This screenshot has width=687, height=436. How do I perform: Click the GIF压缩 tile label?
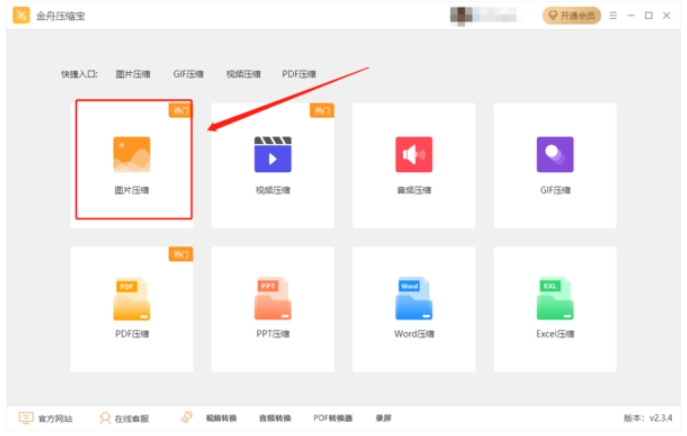click(x=555, y=190)
